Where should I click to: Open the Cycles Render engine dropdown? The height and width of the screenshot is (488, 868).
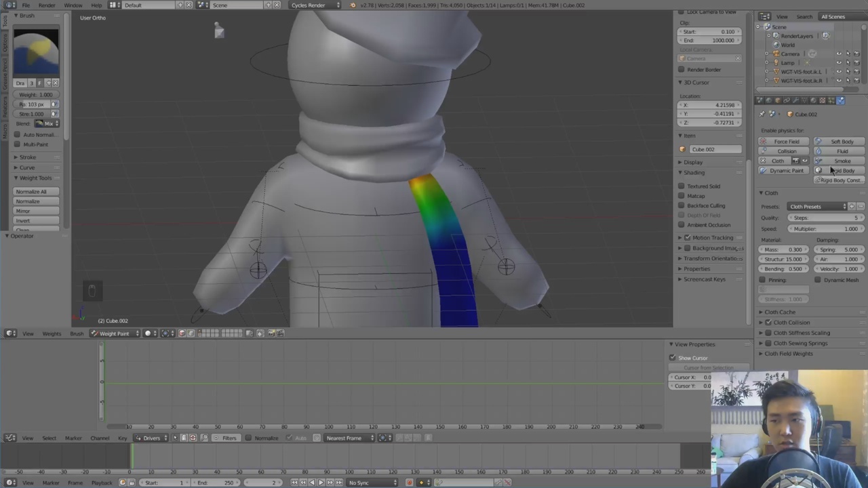(x=315, y=5)
